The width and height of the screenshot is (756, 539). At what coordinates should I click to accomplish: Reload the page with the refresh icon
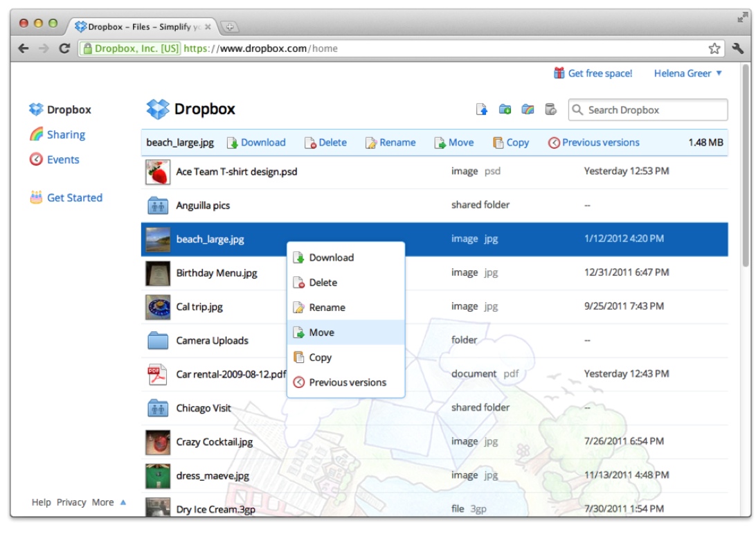[64, 48]
